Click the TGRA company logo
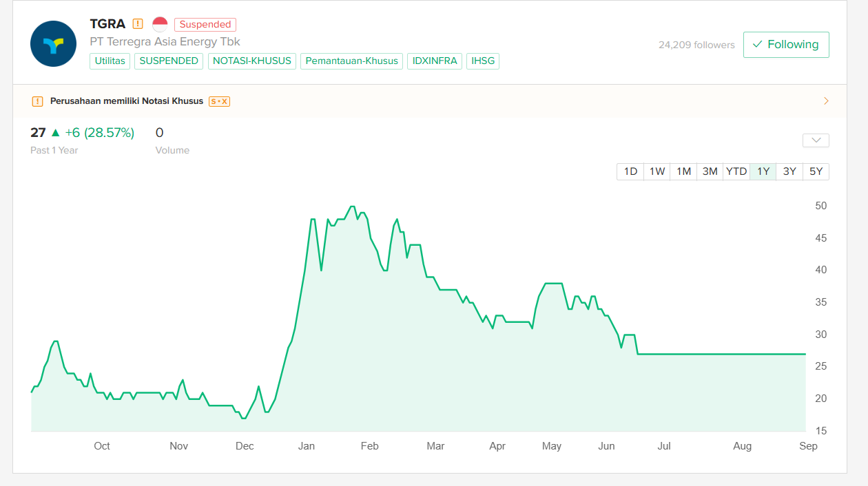This screenshot has height=486, width=868. point(53,43)
